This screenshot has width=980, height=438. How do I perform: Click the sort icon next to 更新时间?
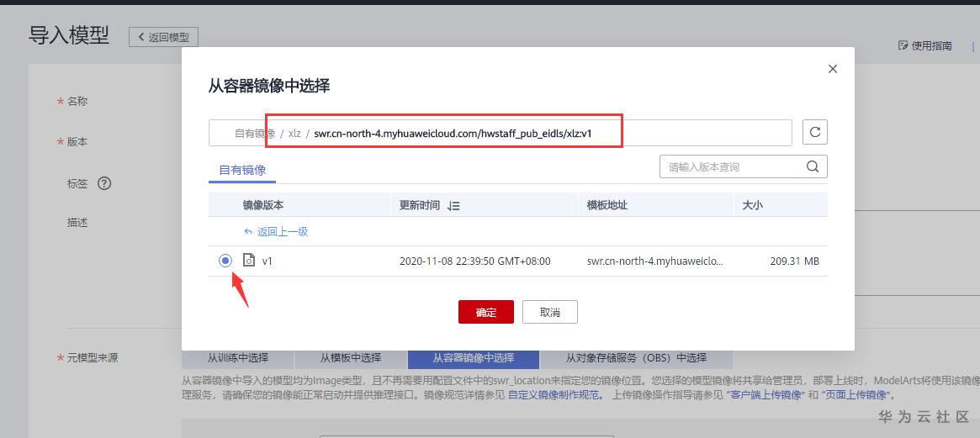[x=453, y=206]
